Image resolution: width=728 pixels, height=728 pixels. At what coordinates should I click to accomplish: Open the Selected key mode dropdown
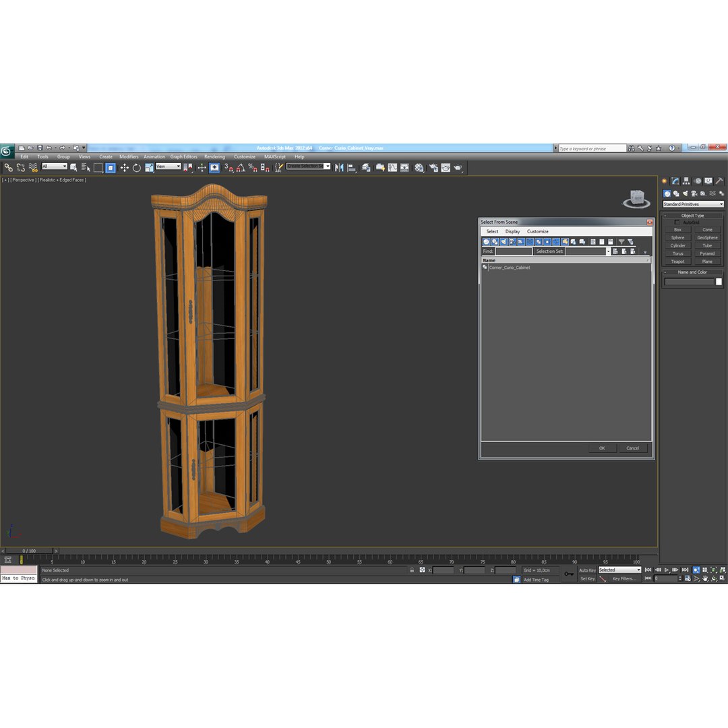coord(619,570)
